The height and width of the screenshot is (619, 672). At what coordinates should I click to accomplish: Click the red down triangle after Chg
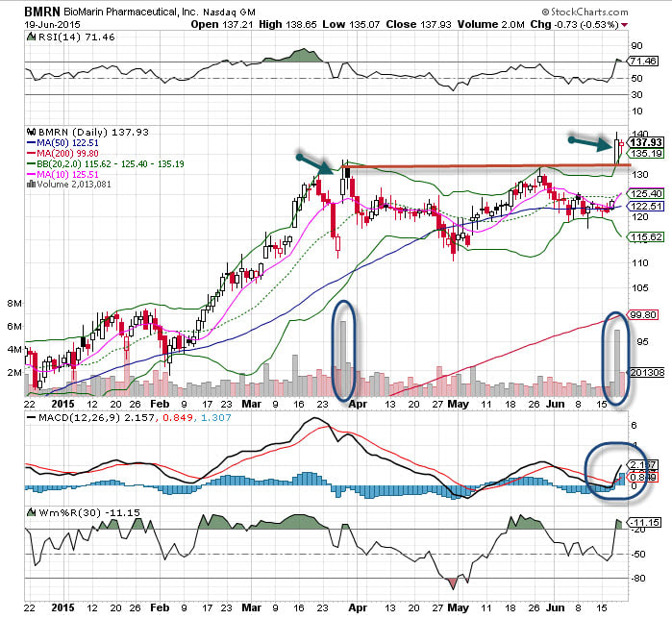pos(624,25)
